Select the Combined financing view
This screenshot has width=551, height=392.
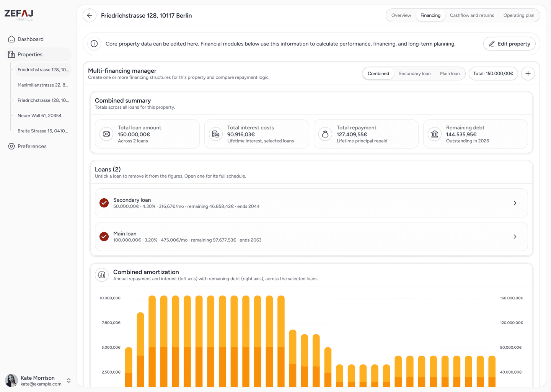(x=378, y=73)
